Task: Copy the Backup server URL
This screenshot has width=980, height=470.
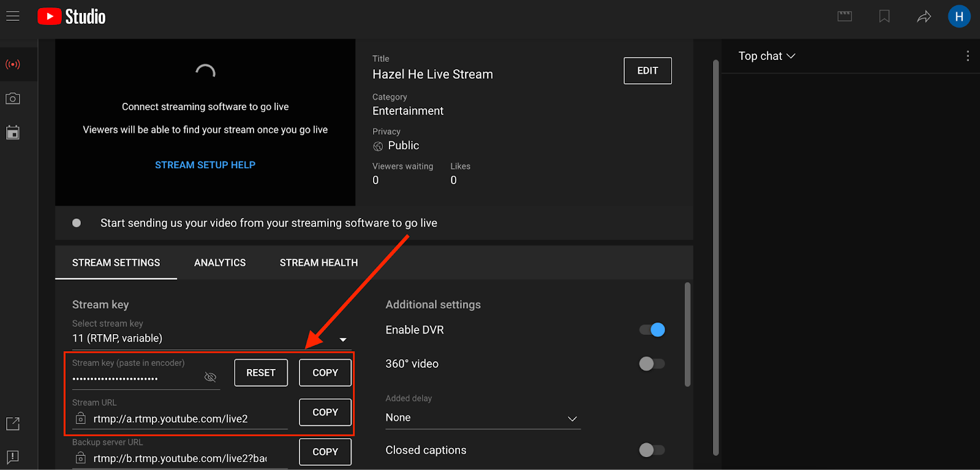Action: point(325,452)
